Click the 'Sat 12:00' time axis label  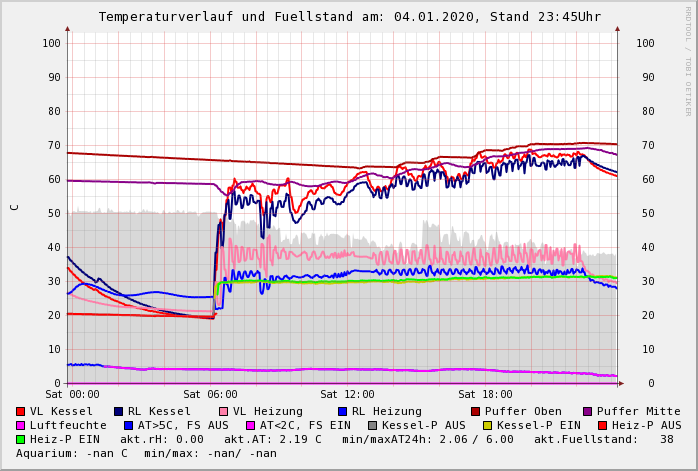point(347,394)
